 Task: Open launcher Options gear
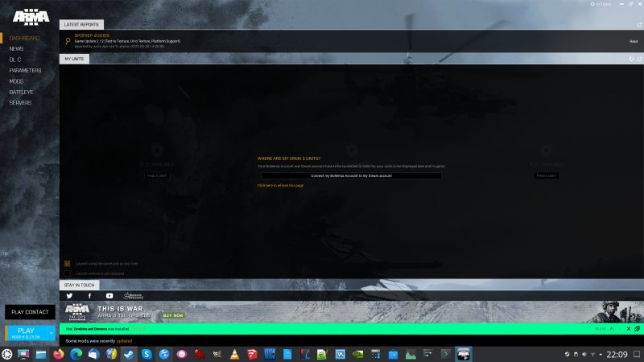click(601, 4)
